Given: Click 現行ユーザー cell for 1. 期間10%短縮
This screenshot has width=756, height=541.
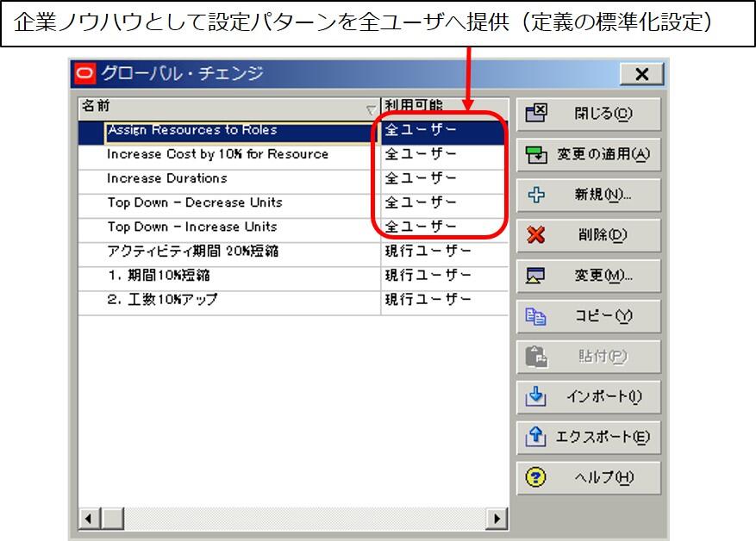Looking at the screenshot, I should point(445,278).
